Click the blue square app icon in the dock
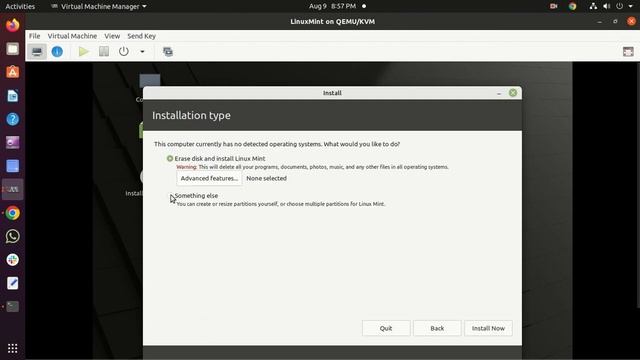 [x=13, y=166]
